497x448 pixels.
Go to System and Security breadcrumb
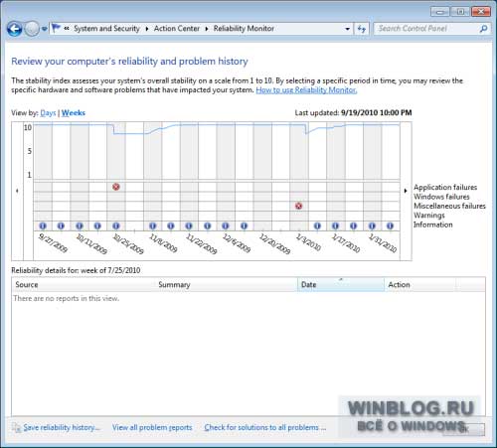[x=106, y=29]
